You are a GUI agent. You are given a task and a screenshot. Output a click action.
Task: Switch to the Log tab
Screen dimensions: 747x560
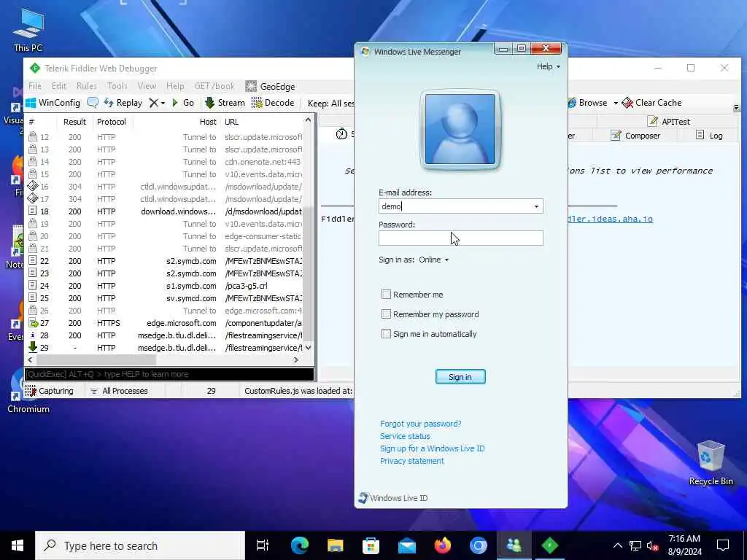pos(709,136)
